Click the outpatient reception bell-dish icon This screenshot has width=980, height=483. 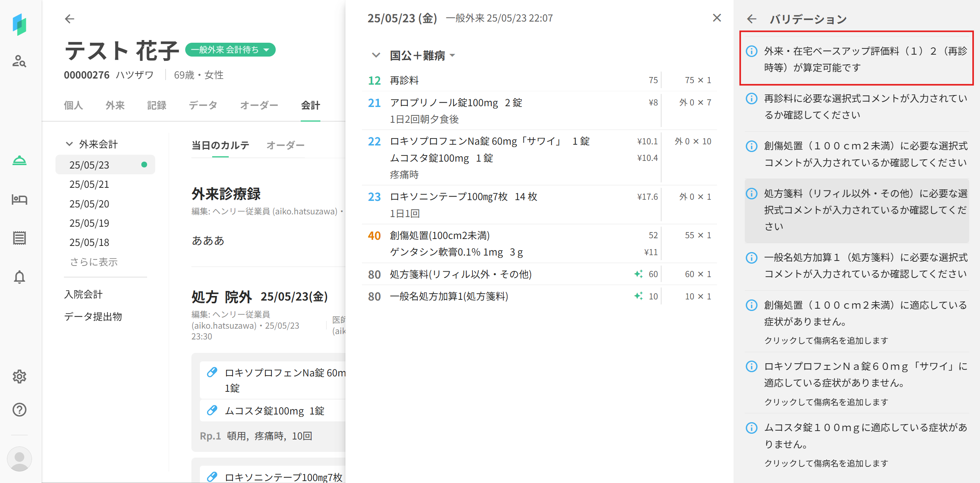tap(19, 160)
